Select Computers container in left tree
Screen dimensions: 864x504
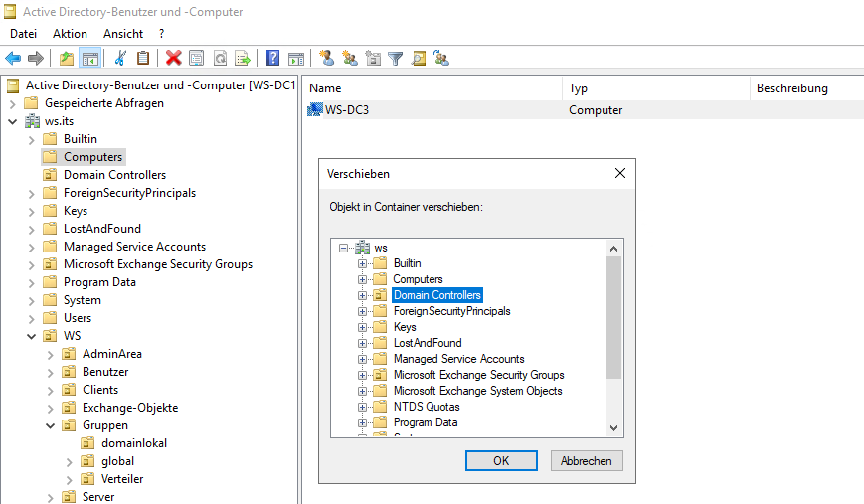point(92,157)
